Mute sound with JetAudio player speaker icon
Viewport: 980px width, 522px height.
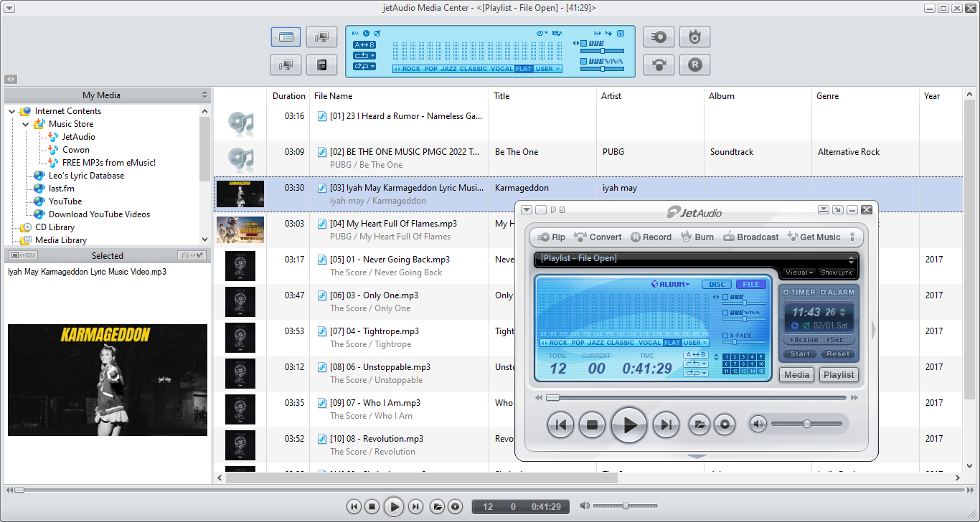pos(758,424)
